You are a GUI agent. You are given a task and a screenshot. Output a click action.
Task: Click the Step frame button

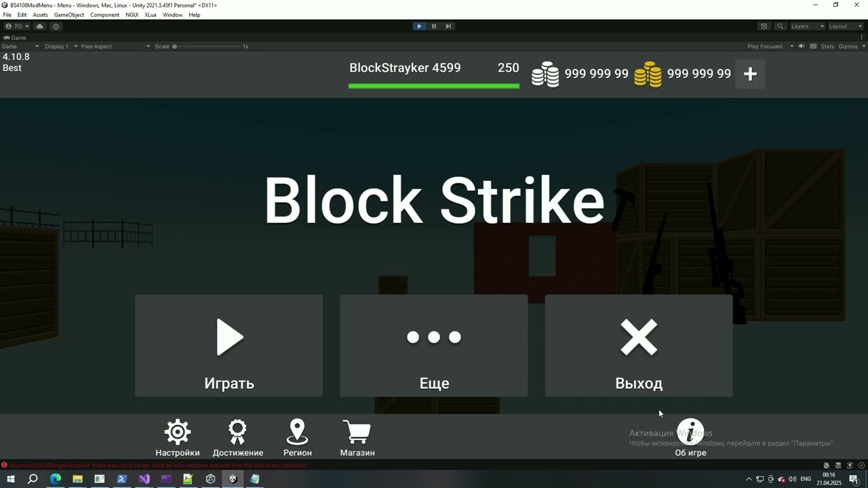click(448, 26)
